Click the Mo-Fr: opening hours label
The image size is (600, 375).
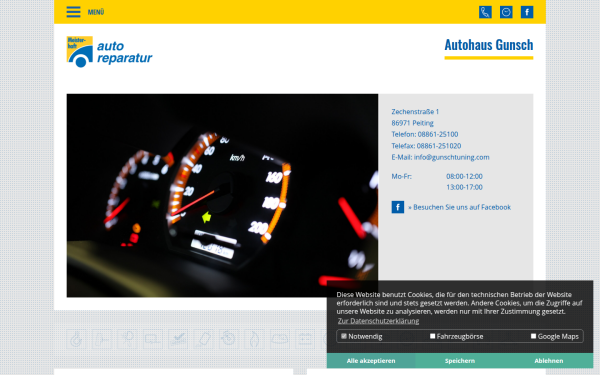tap(401, 176)
